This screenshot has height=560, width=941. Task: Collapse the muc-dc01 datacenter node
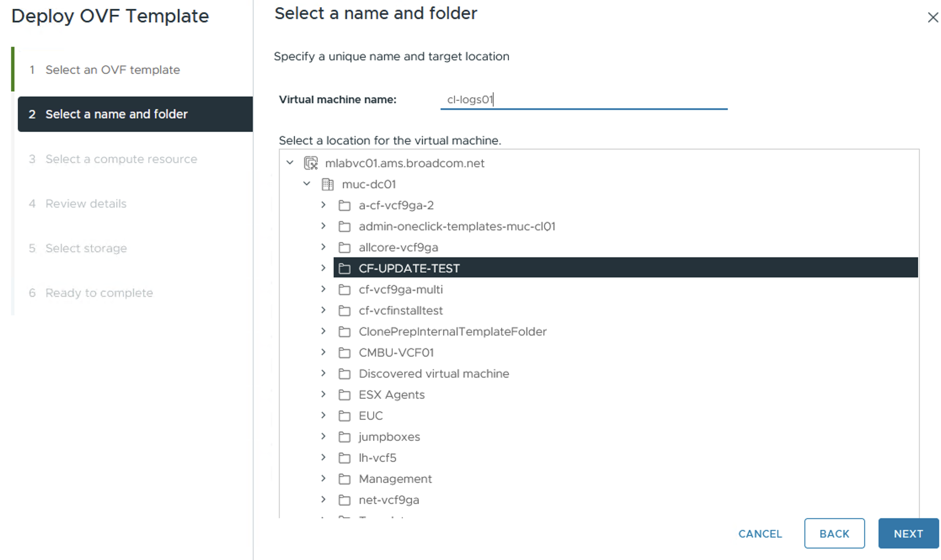tap(307, 184)
